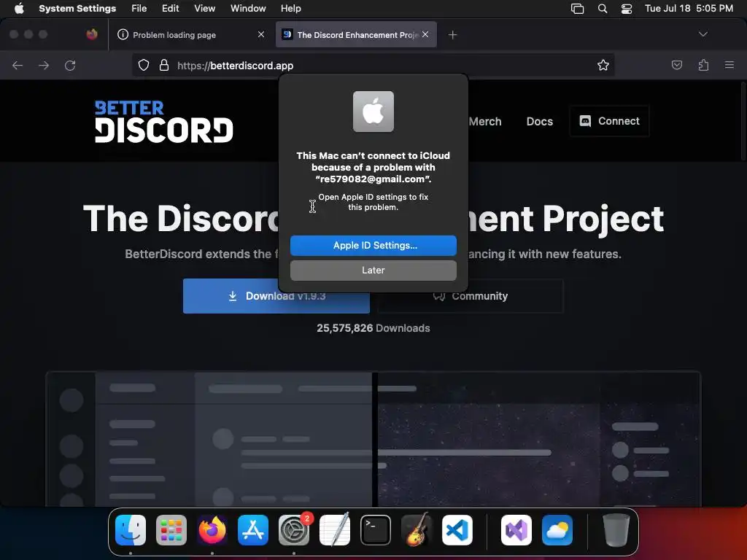This screenshot has height=560, width=747.
Task: Show site security padlock info
Action: tap(164, 65)
